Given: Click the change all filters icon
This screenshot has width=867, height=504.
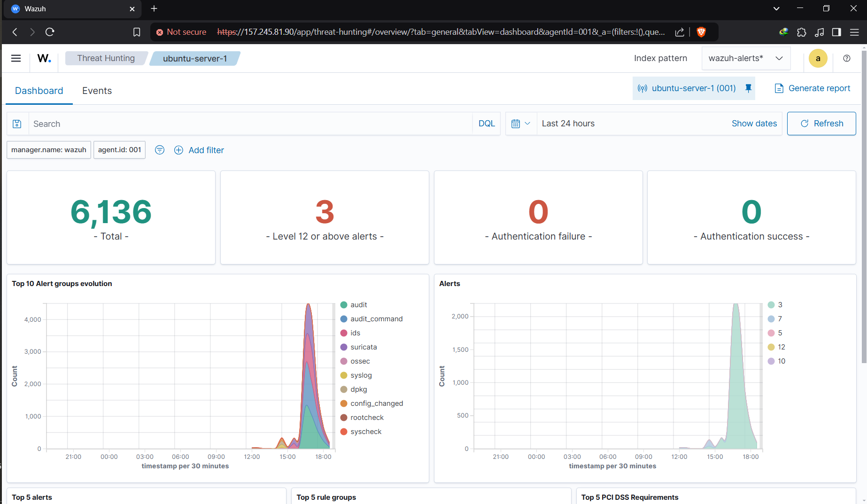Looking at the screenshot, I should coord(160,150).
